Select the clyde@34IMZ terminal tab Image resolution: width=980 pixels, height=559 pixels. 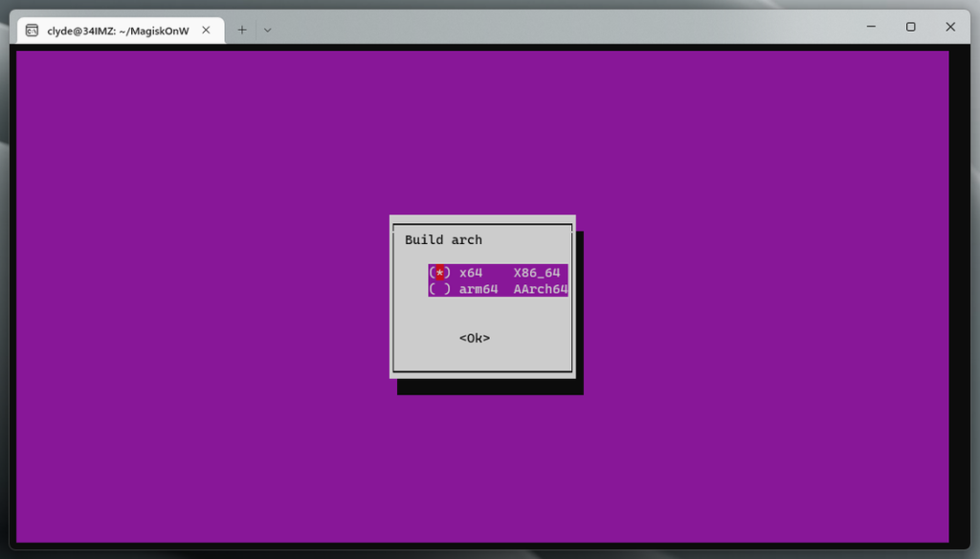(118, 30)
